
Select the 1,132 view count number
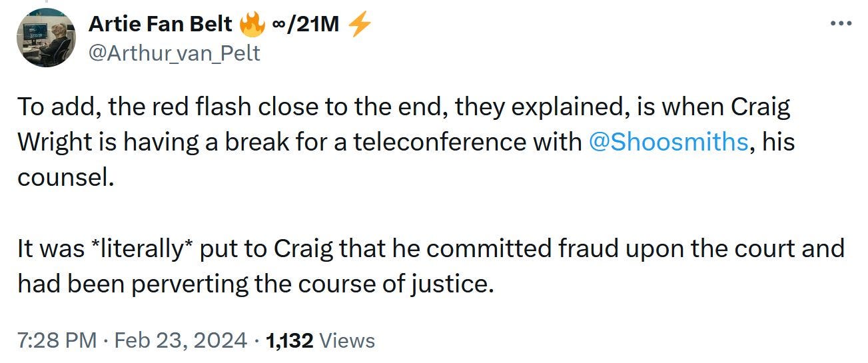click(289, 341)
